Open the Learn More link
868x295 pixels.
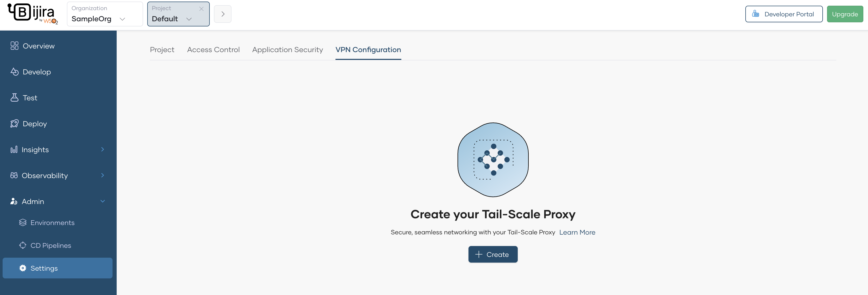577,232
